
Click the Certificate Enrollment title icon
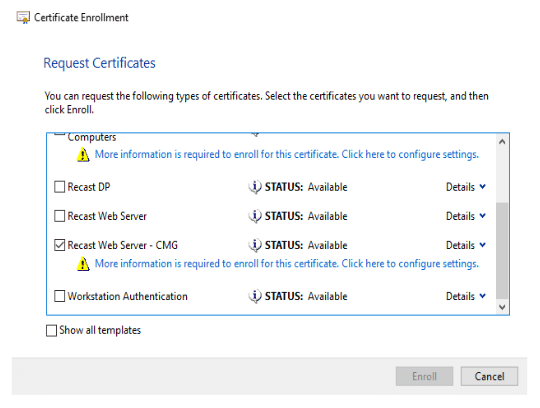23,18
